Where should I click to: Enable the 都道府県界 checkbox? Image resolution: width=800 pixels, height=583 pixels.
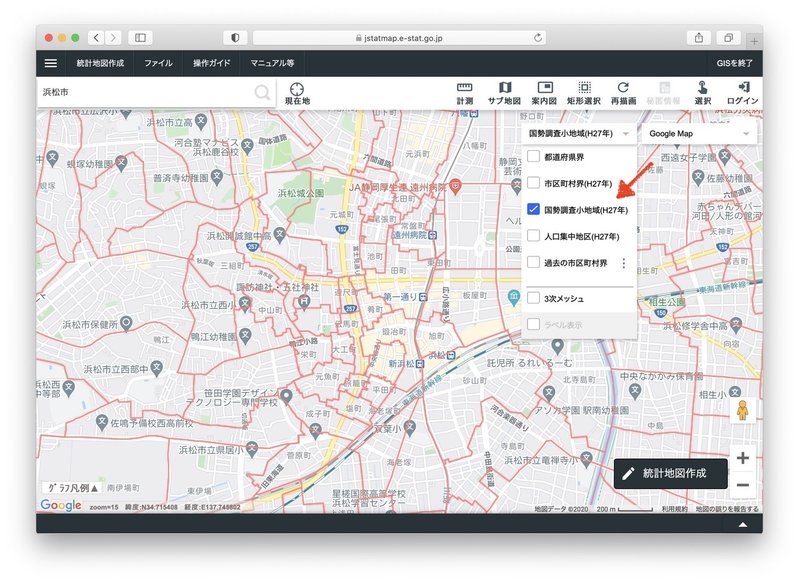[533, 156]
